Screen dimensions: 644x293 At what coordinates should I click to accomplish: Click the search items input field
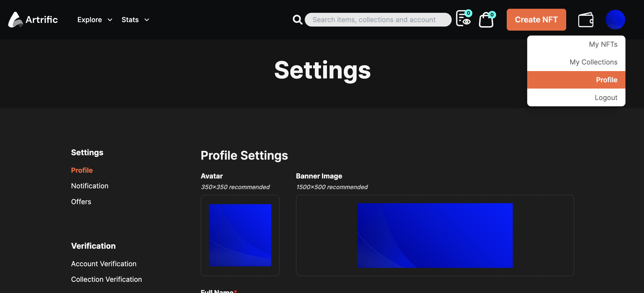[378, 20]
